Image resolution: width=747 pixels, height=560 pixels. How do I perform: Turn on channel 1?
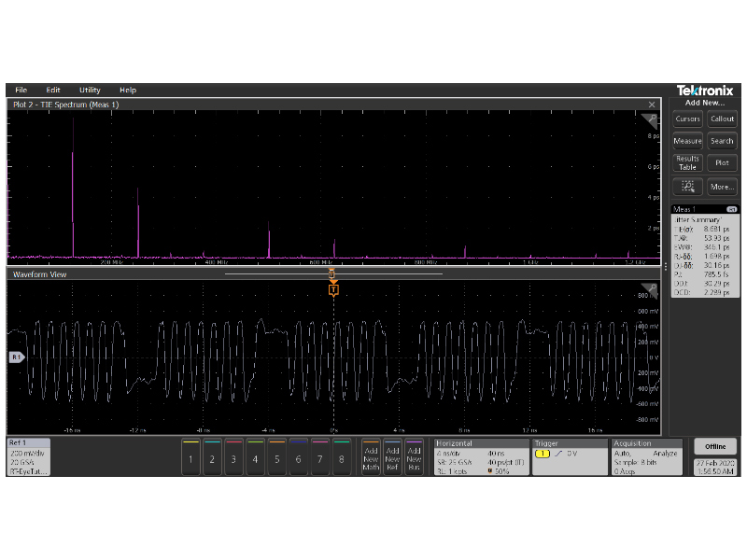(x=190, y=458)
